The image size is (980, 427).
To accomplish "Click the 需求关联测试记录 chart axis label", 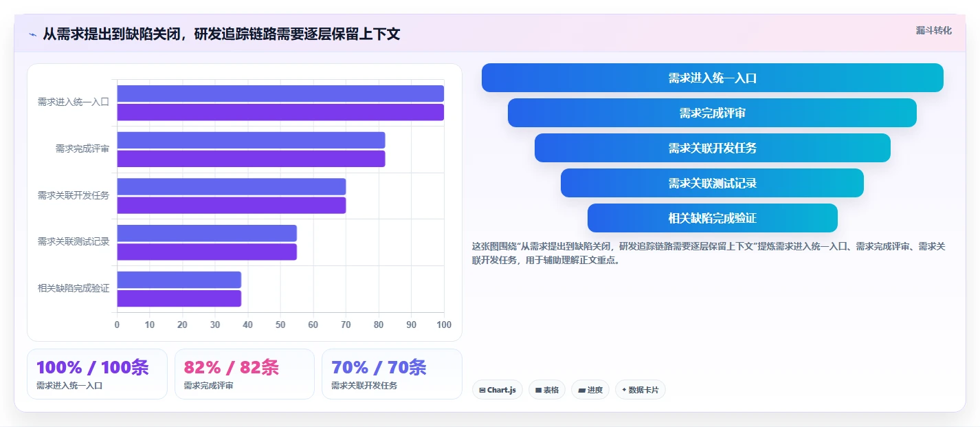I will (74, 241).
